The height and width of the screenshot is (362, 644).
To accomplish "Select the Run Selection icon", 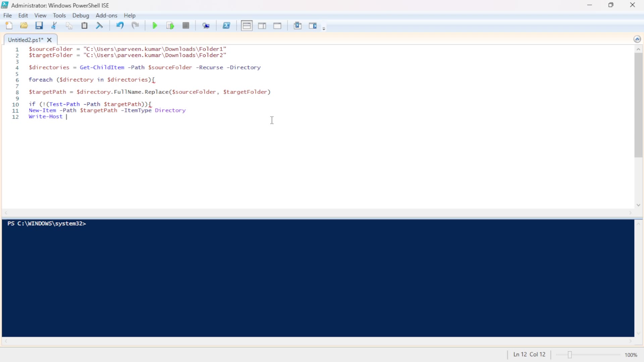I will [170, 25].
